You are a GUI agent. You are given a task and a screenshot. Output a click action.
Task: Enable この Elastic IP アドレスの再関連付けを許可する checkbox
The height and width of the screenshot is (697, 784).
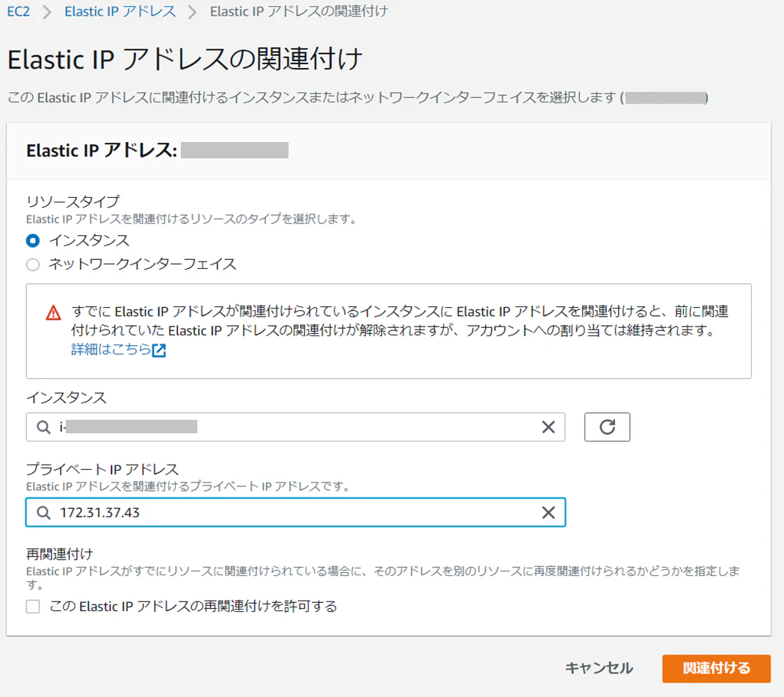click(33, 607)
